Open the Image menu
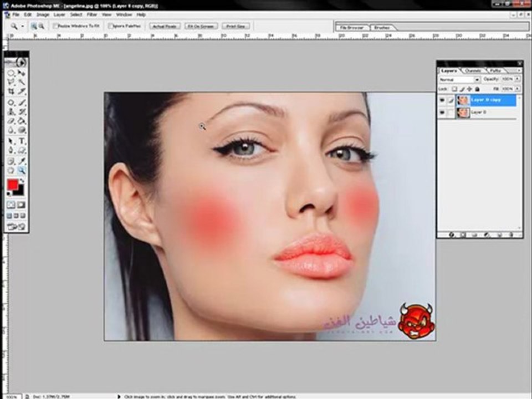The image size is (532, 399). [x=43, y=14]
